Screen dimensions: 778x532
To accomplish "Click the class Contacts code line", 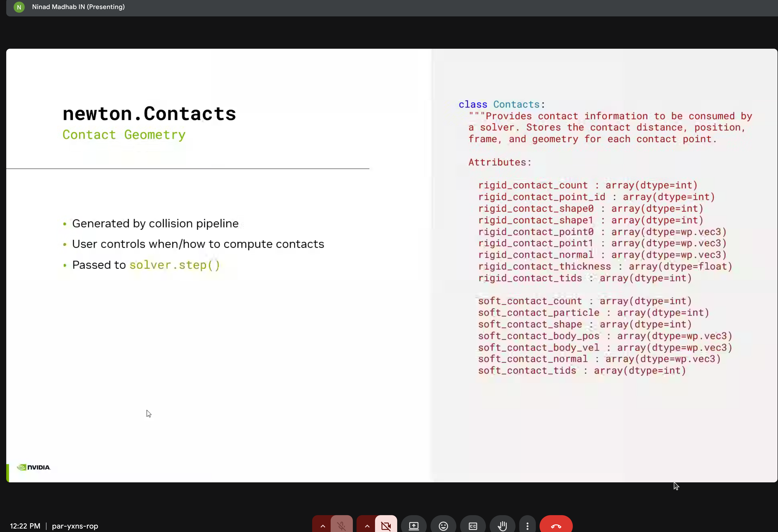I will click(501, 104).
